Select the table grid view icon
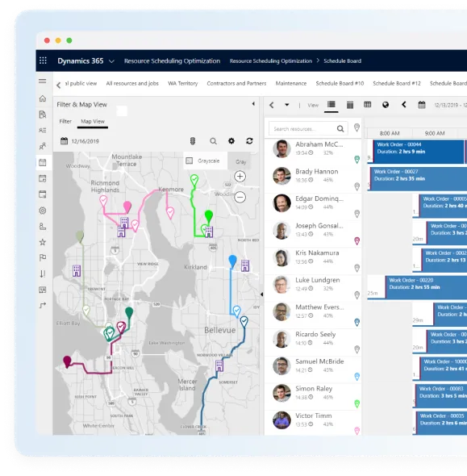This screenshot has width=467, height=476. point(367,105)
